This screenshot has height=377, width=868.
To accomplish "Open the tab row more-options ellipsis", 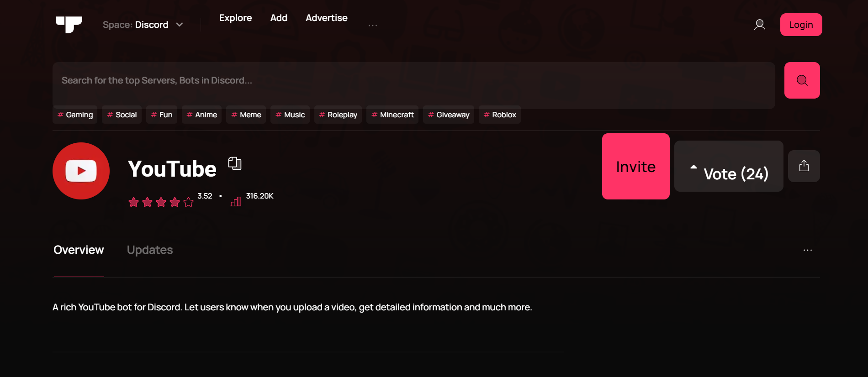I will [808, 250].
